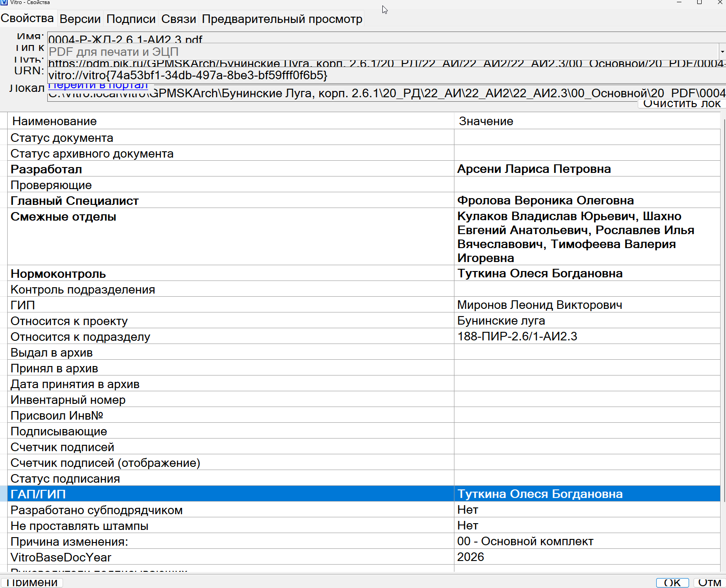The image size is (726, 588).
Task: Click the Vitro app icon in title bar
Action: coord(4,2)
